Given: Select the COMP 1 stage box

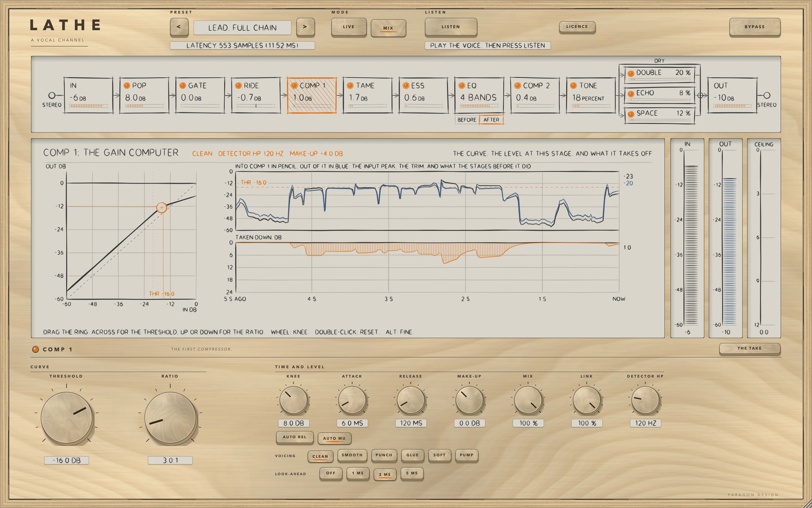Looking at the screenshot, I should [x=312, y=95].
